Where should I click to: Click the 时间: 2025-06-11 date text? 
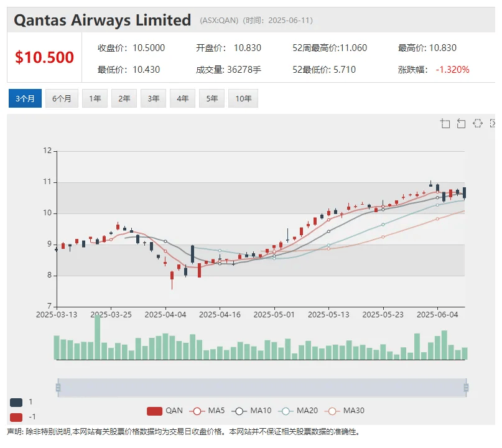277,21
